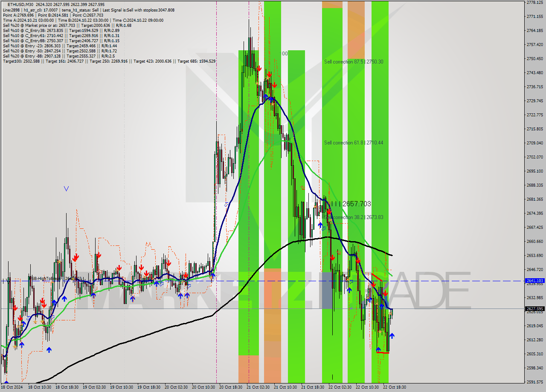546x392 pixels.
Task: Click price axis value 2722.775
Action: click(x=534, y=115)
